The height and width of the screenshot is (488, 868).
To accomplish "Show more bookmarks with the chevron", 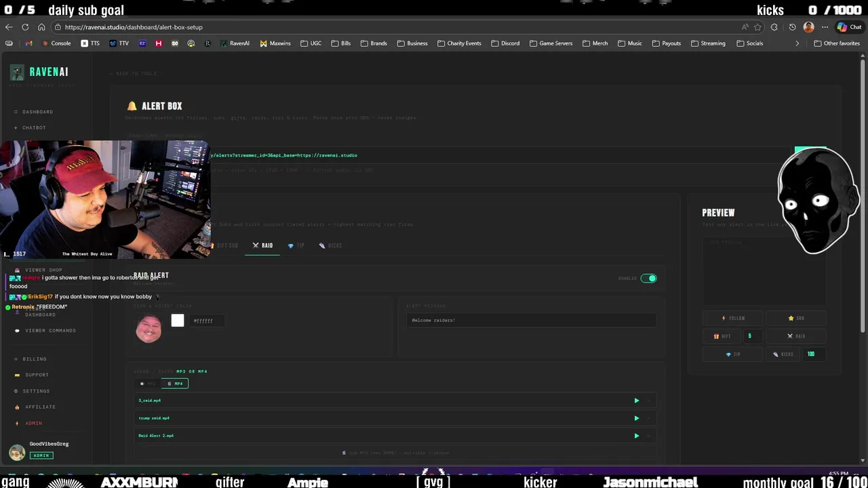I will click(797, 43).
